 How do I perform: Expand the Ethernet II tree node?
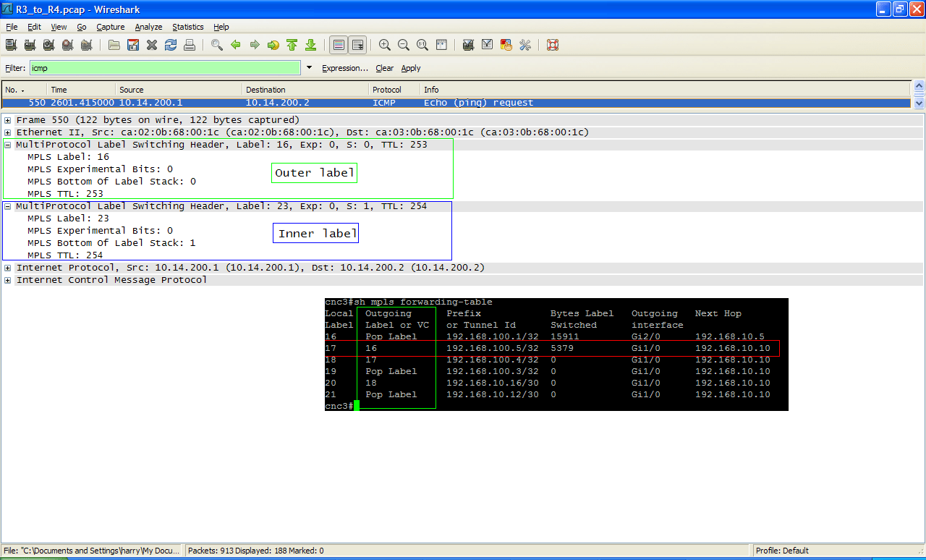pos(8,132)
